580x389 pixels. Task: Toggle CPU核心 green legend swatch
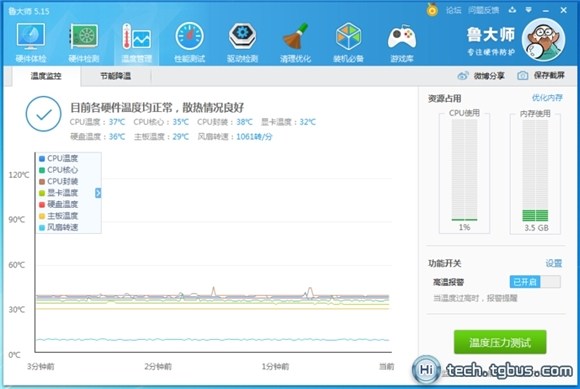pos(42,170)
